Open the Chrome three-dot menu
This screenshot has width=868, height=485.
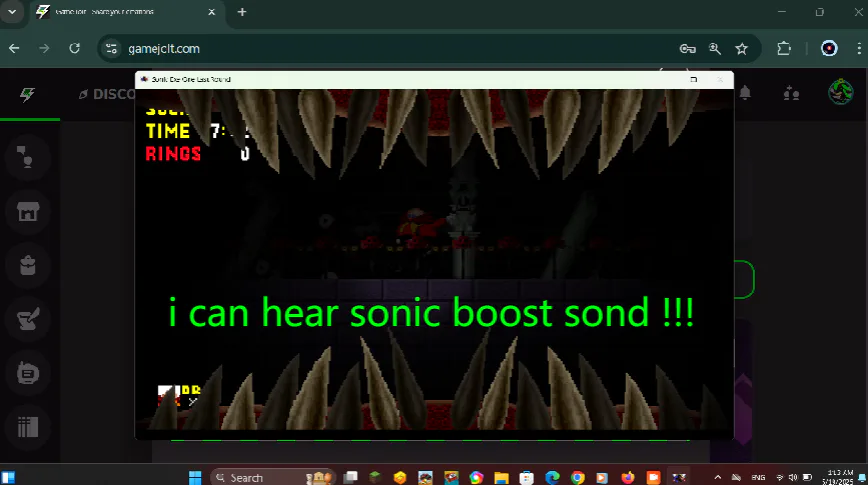[859, 49]
